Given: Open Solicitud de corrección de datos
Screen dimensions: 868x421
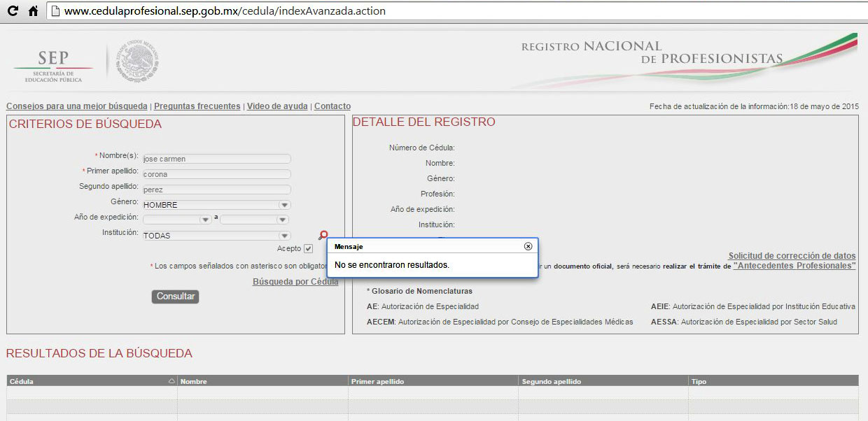Looking at the screenshot, I should click(792, 256).
